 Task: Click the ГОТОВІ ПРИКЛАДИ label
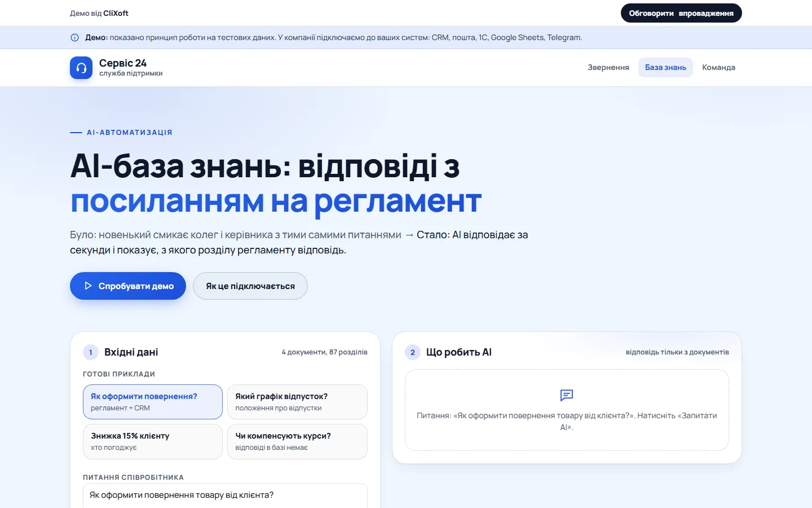click(119, 374)
